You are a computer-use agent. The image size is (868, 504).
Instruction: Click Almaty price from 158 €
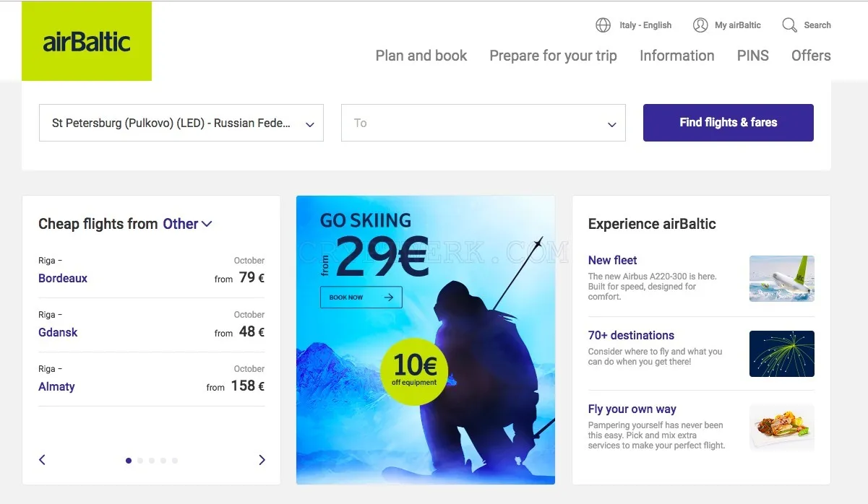(x=236, y=386)
